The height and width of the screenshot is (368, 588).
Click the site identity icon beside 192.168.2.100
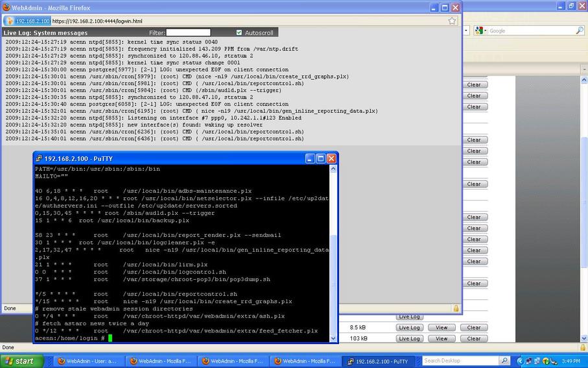point(10,21)
